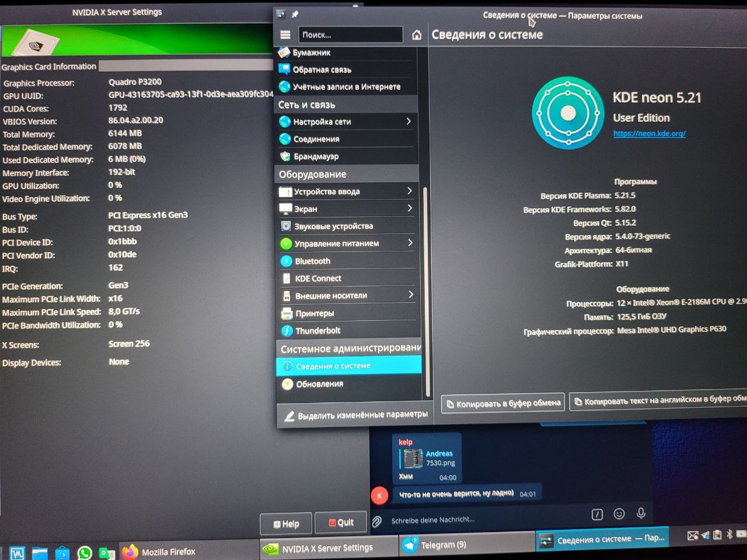Expand the Экран submenu arrow
Image resolution: width=747 pixels, height=560 pixels.
point(410,208)
